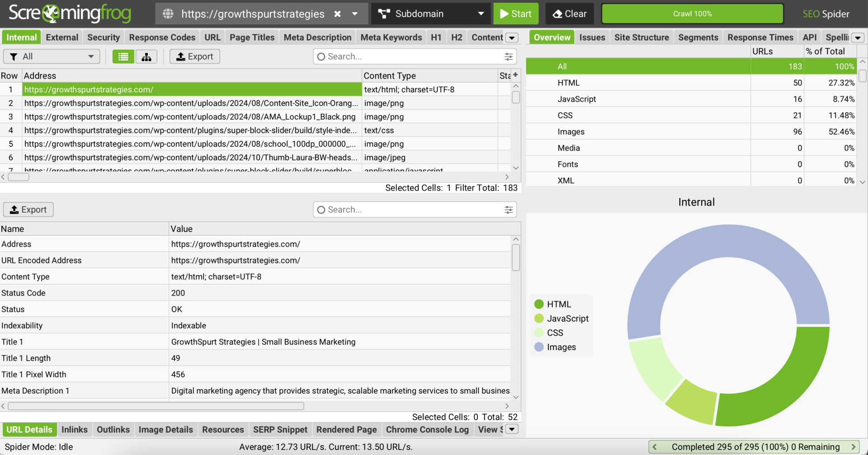Click lower details vertical scrollbar down arrow

[516, 397]
